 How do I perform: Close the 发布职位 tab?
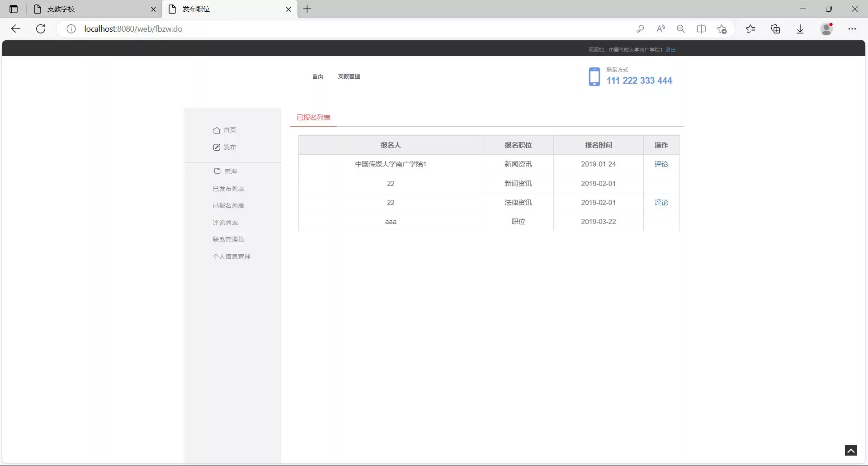tap(288, 9)
